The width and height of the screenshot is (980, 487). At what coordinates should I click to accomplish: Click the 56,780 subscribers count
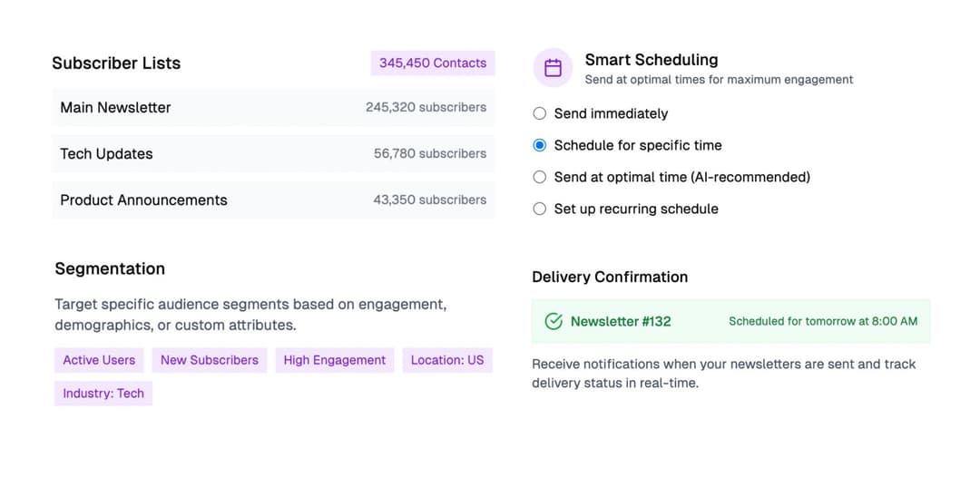coord(430,153)
